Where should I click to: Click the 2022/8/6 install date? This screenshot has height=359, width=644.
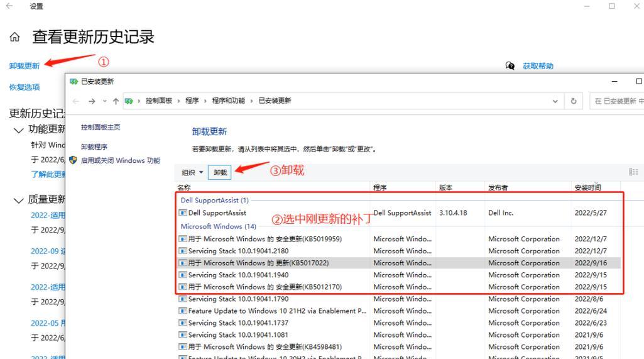click(589, 299)
